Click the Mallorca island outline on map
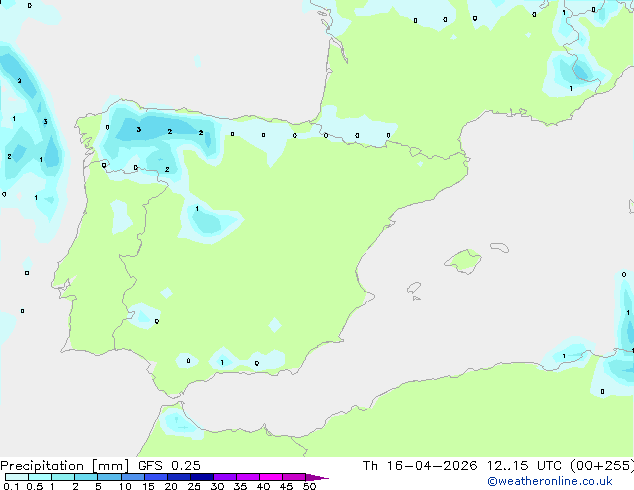Image resolution: width=634 pixels, height=490 pixels. pos(463,262)
